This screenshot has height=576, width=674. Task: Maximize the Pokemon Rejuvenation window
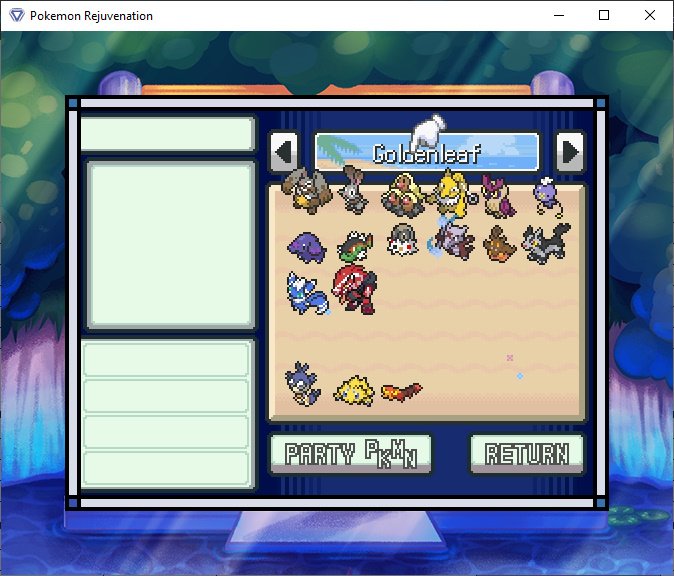[604, 15]
